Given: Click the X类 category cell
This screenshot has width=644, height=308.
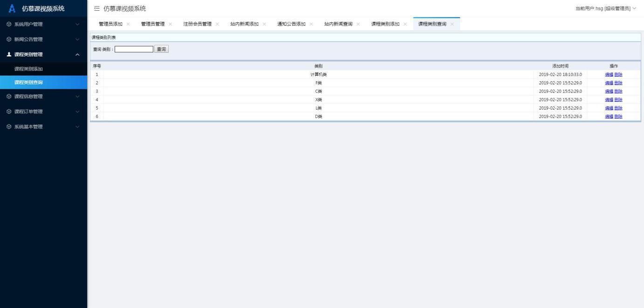Looking at the screenshot, I should (319, 100).
